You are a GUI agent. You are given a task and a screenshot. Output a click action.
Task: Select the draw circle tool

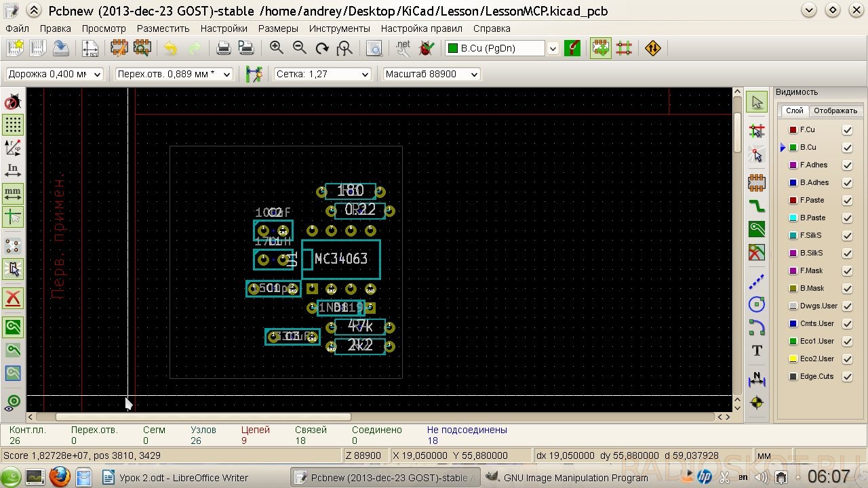pos(757,304)
